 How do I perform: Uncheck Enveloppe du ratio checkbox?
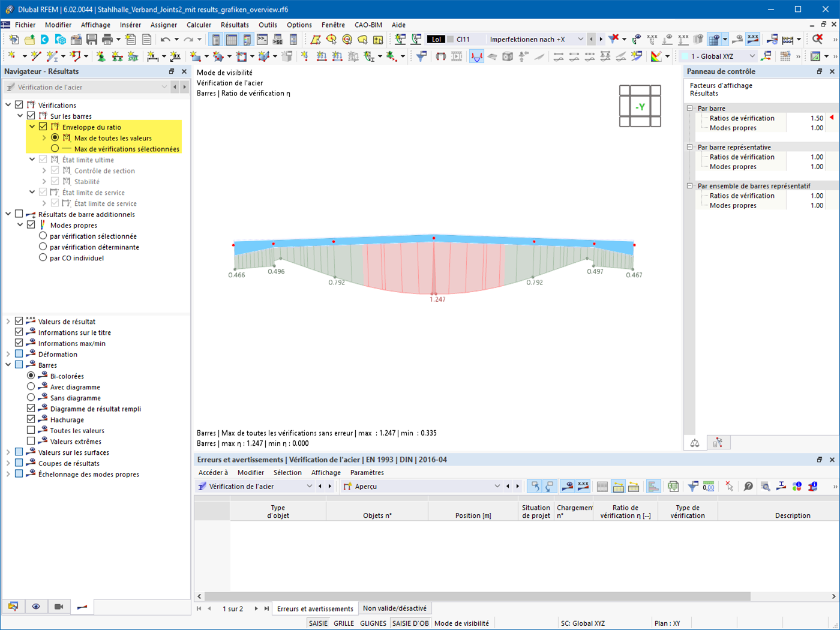[43, 127]
